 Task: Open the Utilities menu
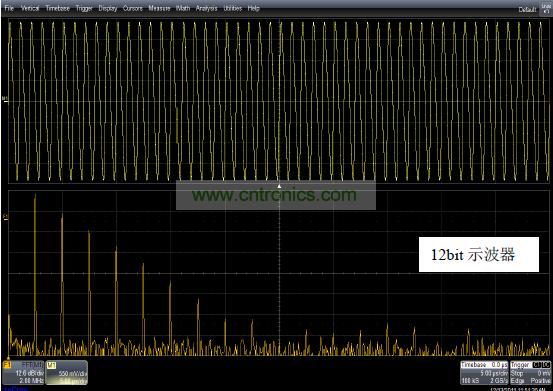pyautogui.click(x=233, y=8)
